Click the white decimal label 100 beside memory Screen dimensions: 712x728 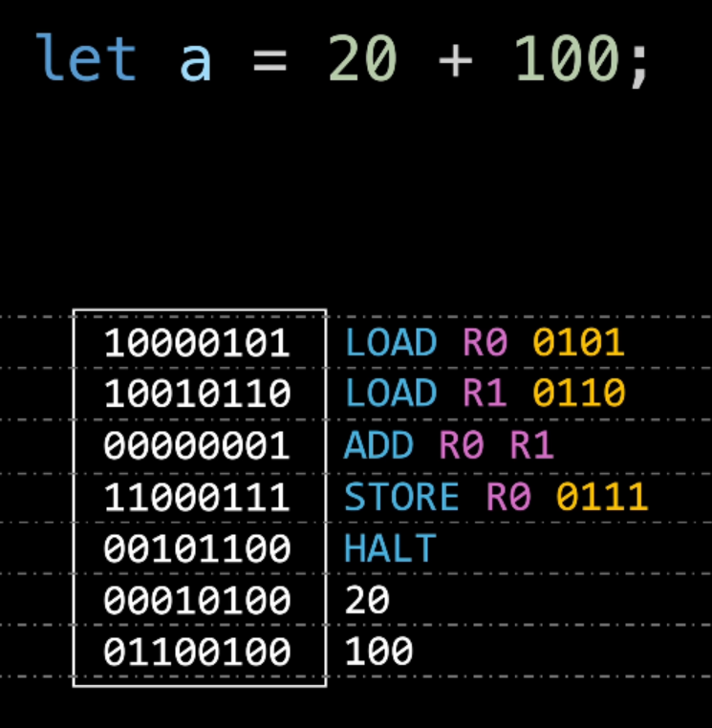pyautogui.click(x=379, y=652)
